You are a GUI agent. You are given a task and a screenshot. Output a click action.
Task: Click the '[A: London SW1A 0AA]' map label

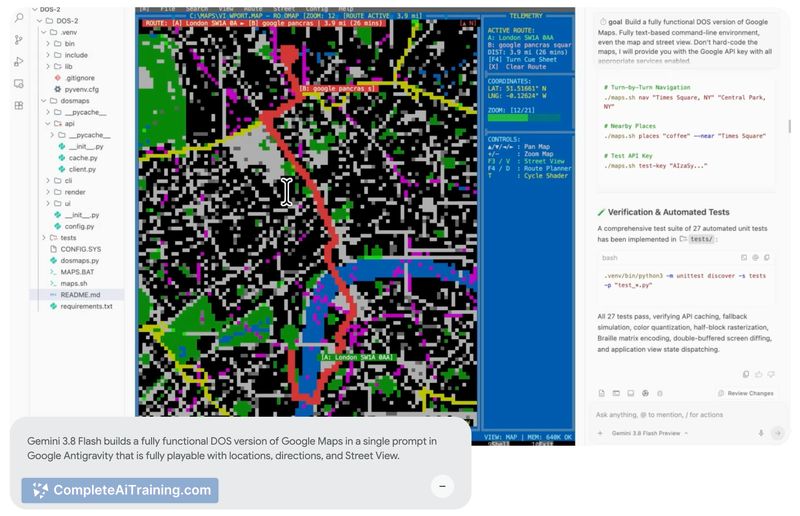click(x=357, y=357)
